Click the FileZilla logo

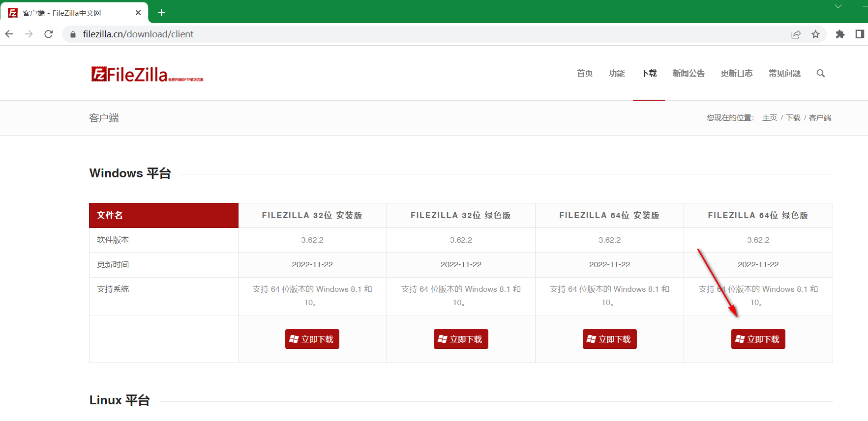pos(147,74)
